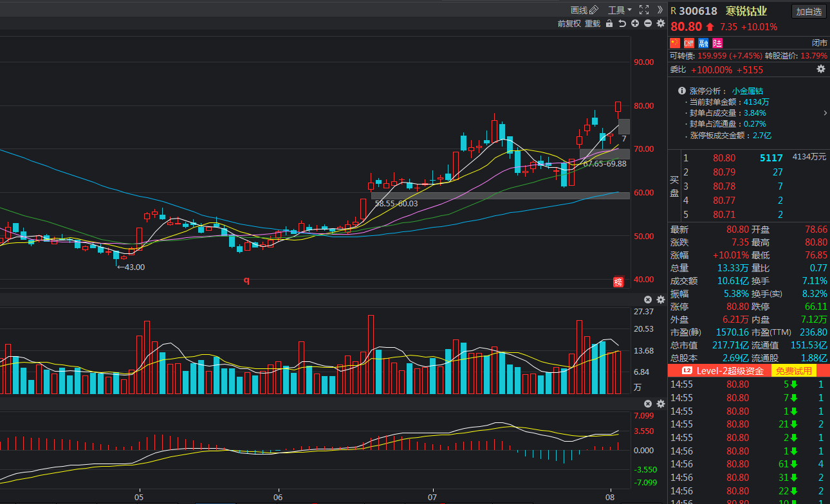Select buy level 5 price 80.71
This screenshot has height=504, width=830.
(724, 215)
